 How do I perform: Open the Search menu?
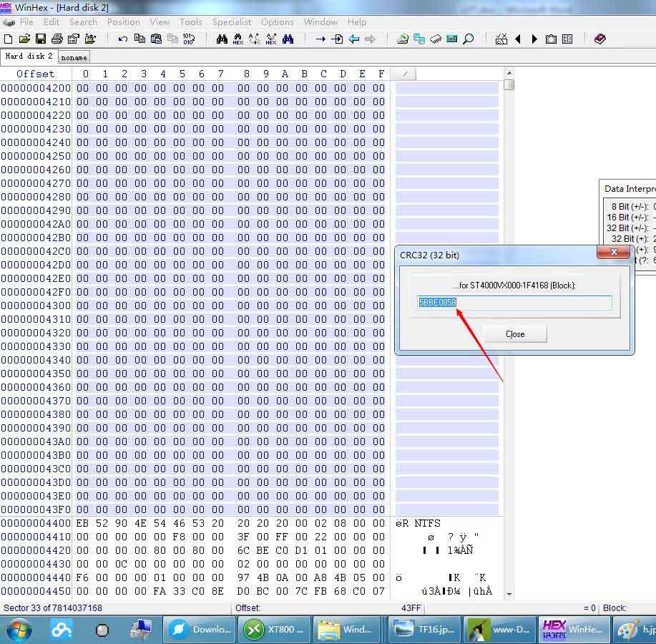(x=83, y=22)
